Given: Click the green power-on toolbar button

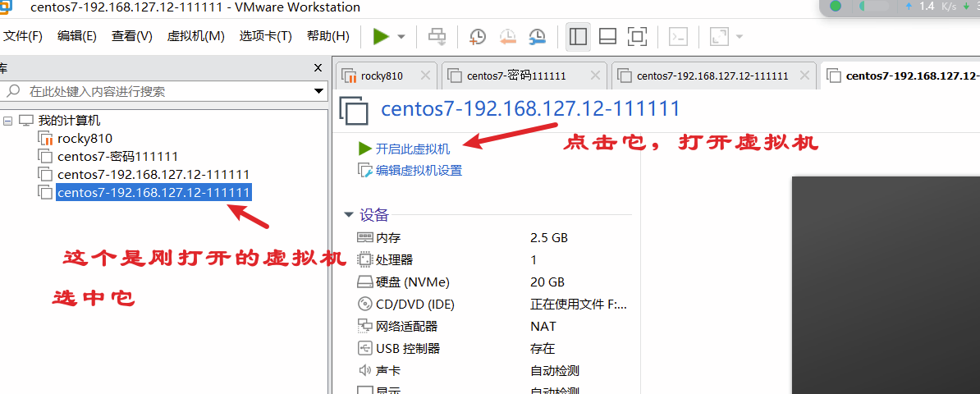Looking at the screenshot, I should pyautogui.click(x=381, y=37).
